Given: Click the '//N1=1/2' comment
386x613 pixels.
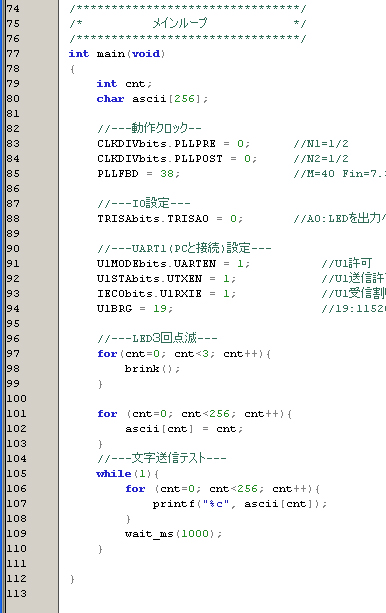Looking at the screenshot, I should click(x=321, y=143).
